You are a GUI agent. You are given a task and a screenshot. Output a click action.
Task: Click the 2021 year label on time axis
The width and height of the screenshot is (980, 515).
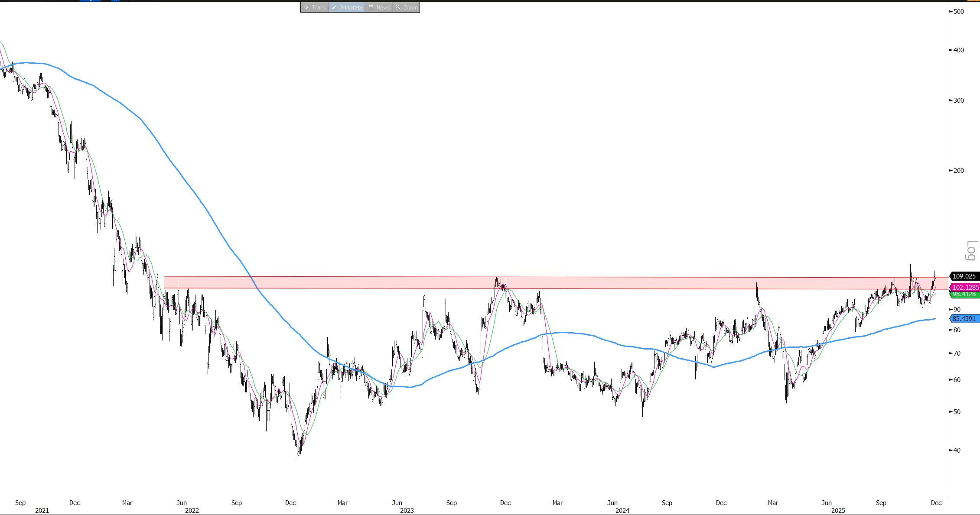click(x=42, y=510)
